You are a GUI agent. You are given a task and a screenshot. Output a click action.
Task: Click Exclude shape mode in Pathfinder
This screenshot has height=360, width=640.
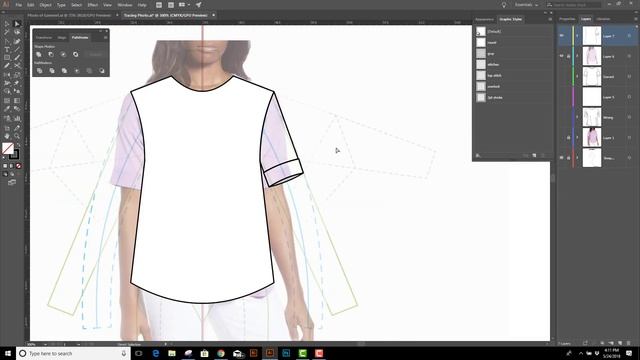pos(76,54)
